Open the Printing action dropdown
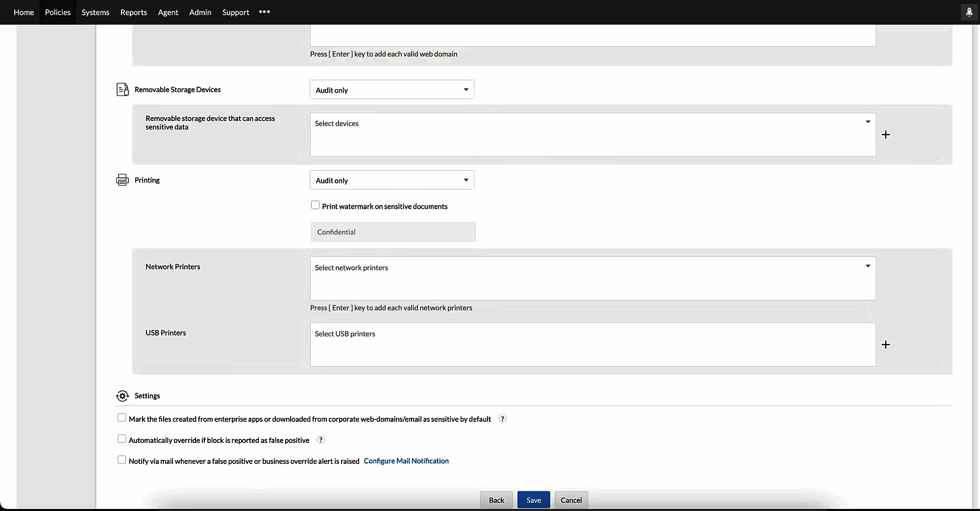980x511 pixels. click(392, 180)
